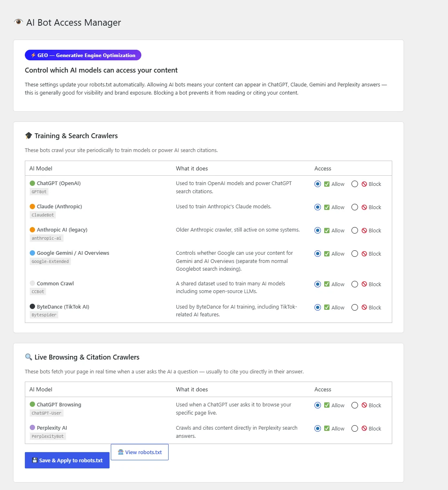Image resolution: width=448 pixels, height=490 pixels.
Task: Select Block radio for Common Crawl
Action: tap(355, 284)
